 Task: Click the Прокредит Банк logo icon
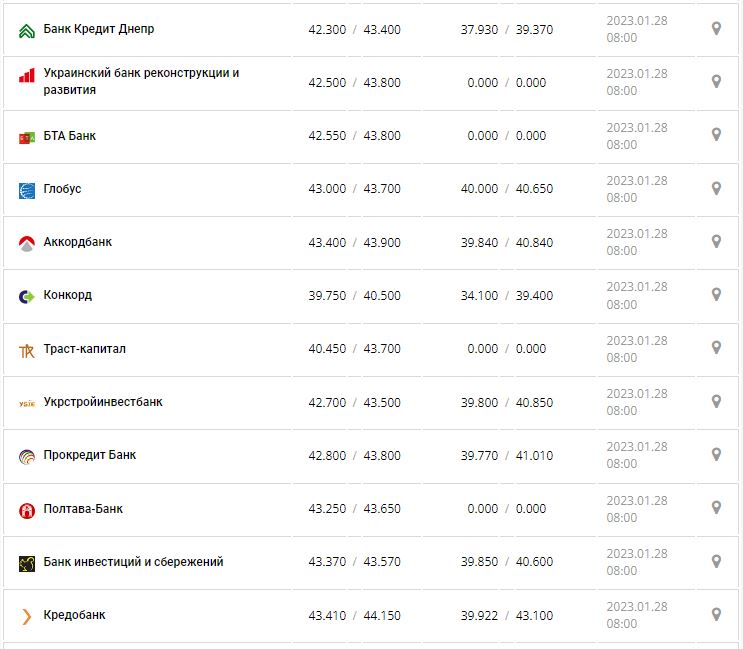click(27, 456)
